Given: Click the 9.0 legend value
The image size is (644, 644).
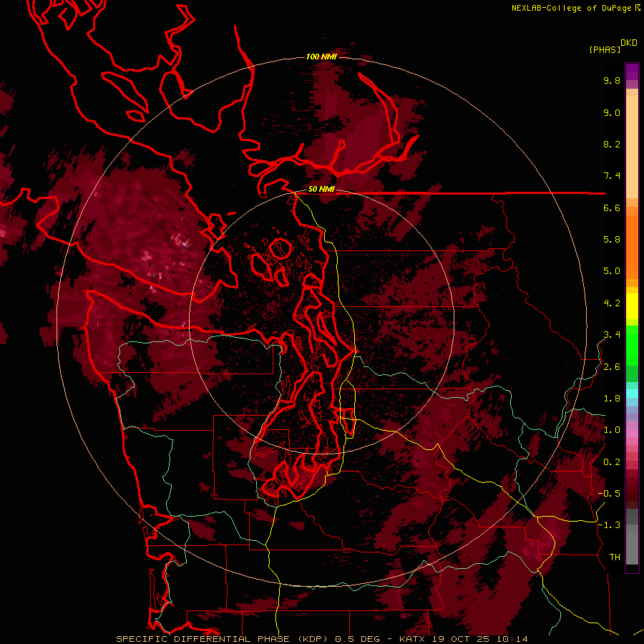Looking at the screenshot, I should (612, 112).
